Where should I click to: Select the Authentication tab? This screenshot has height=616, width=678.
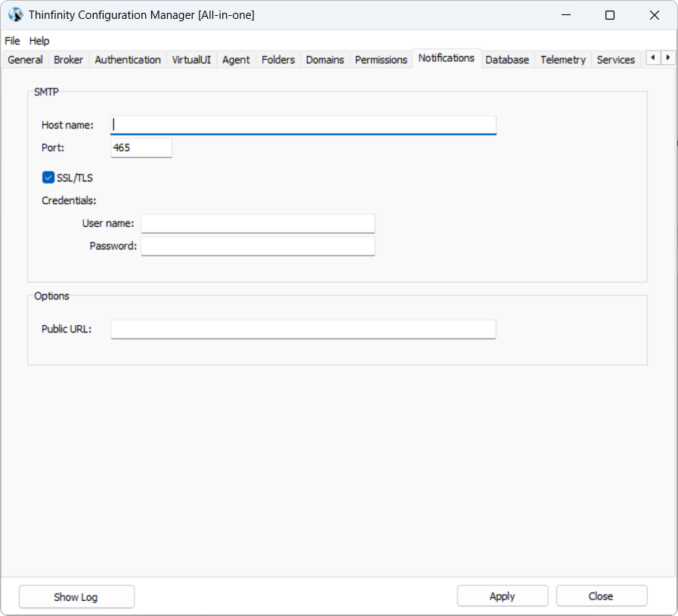[x=128, y=60]
